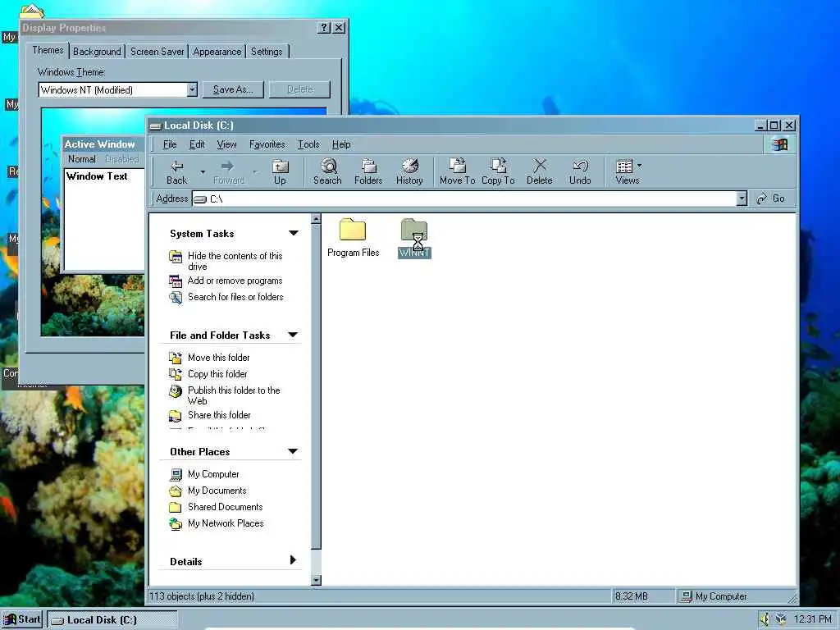Switch to the Appearance tab

[x=217, y=52]
